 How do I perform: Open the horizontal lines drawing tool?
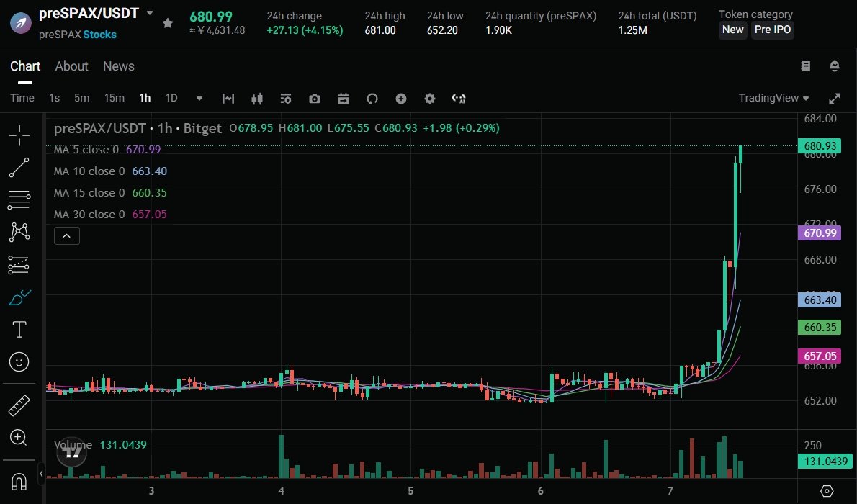tap(19, 200)
